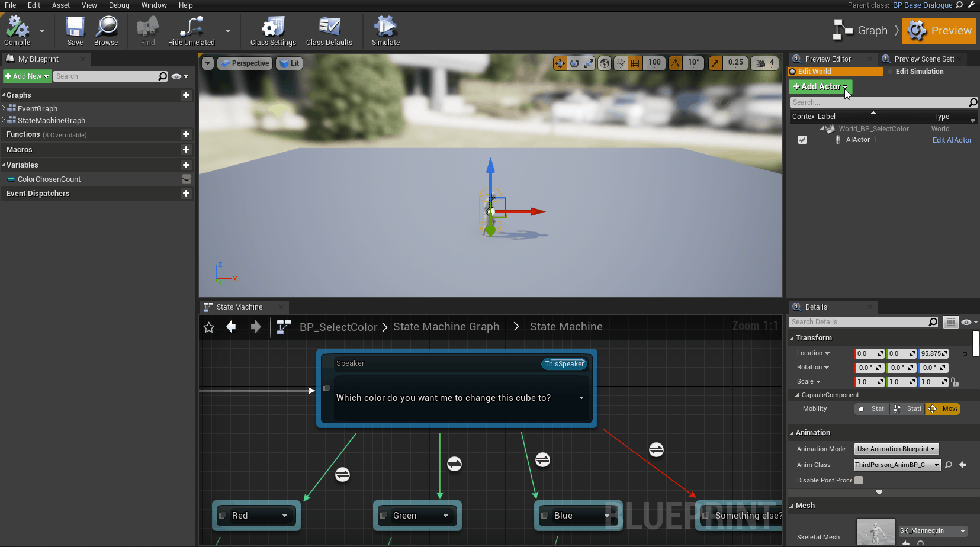
Task: Open Class Settings
Action: (x=272, y=30)
